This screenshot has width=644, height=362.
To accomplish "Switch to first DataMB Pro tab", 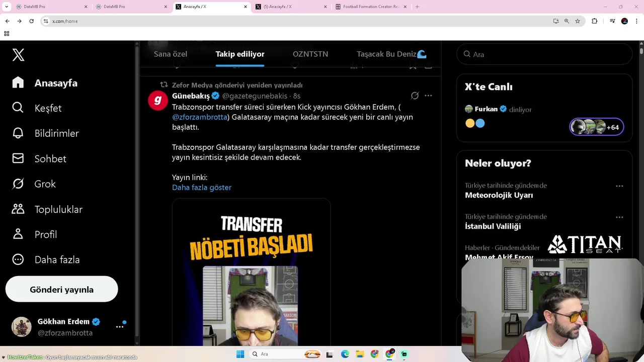I will pyautogui.click(x=50, y=7).
